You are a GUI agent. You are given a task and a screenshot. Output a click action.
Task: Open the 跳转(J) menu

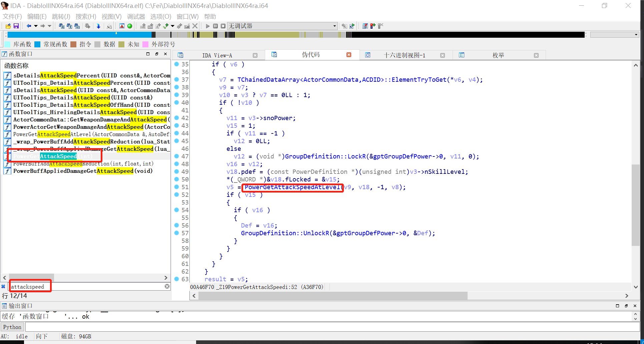[61, 16]
